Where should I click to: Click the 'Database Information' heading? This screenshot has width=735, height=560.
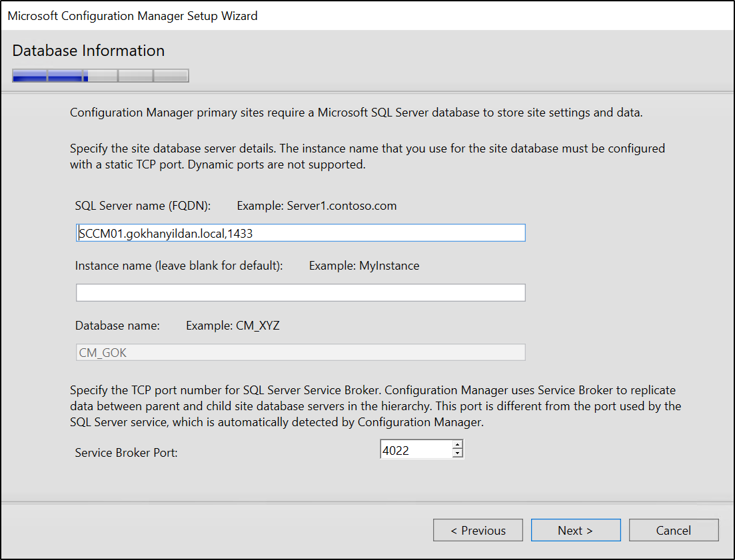click(89, 51)
